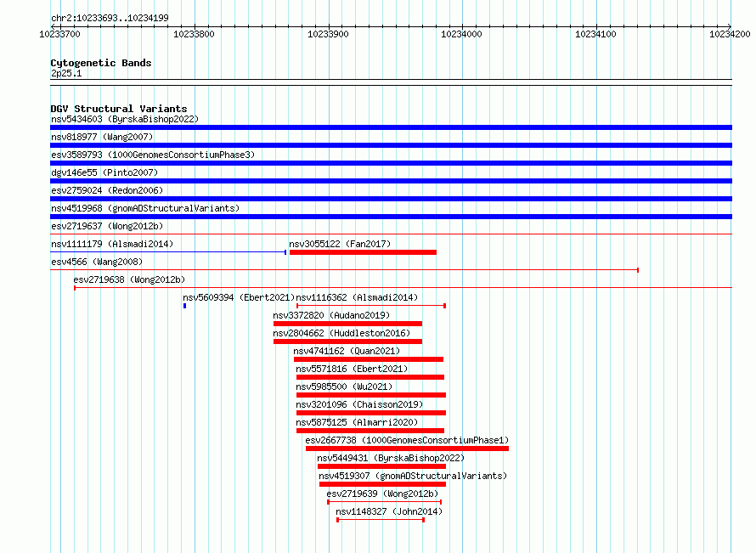
Task: Select the esv2667738 (1000GenomesConsortiumPhase1) label
Action: [x=407, y=440]
